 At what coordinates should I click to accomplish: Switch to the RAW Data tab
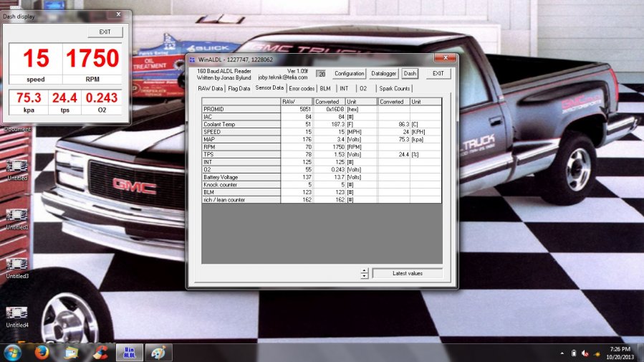click(211, 88)
